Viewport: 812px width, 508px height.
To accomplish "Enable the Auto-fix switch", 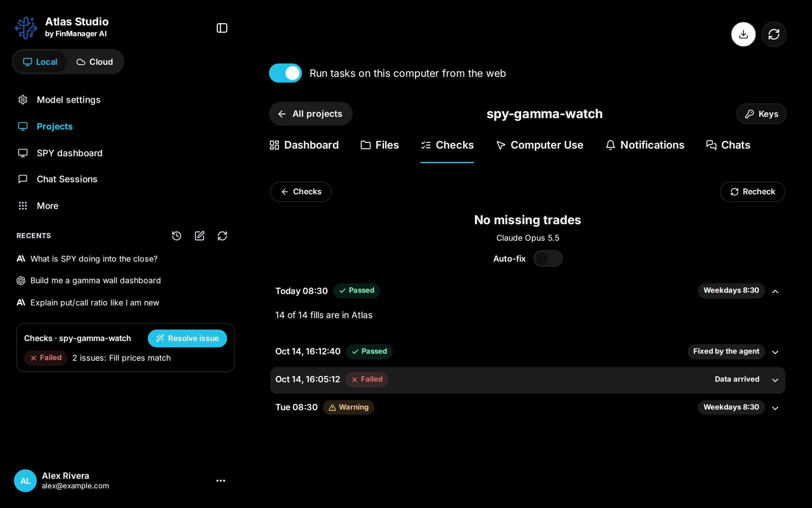I will [548, 258].
